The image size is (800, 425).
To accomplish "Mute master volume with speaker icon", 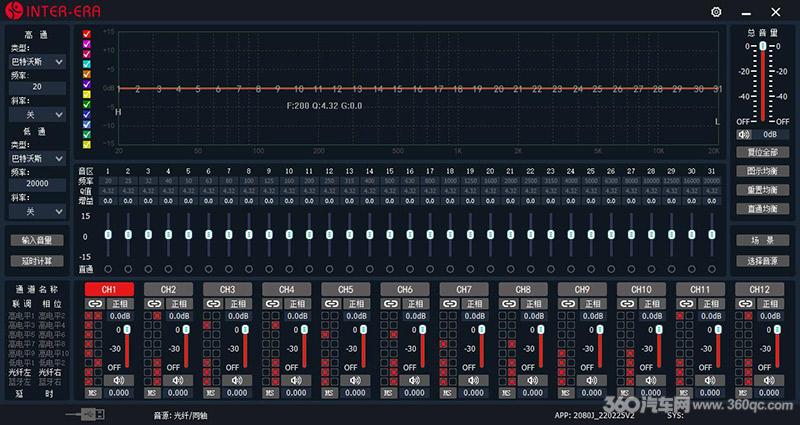I will coord(744,135).
